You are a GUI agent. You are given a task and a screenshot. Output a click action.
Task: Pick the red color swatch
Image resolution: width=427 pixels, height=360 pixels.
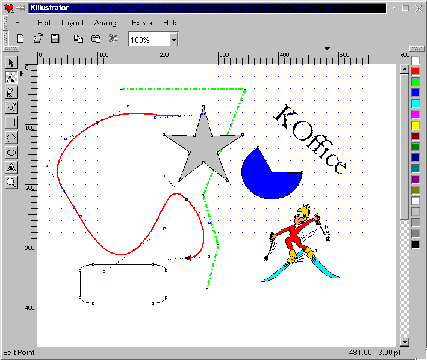(x=415, y=71)
